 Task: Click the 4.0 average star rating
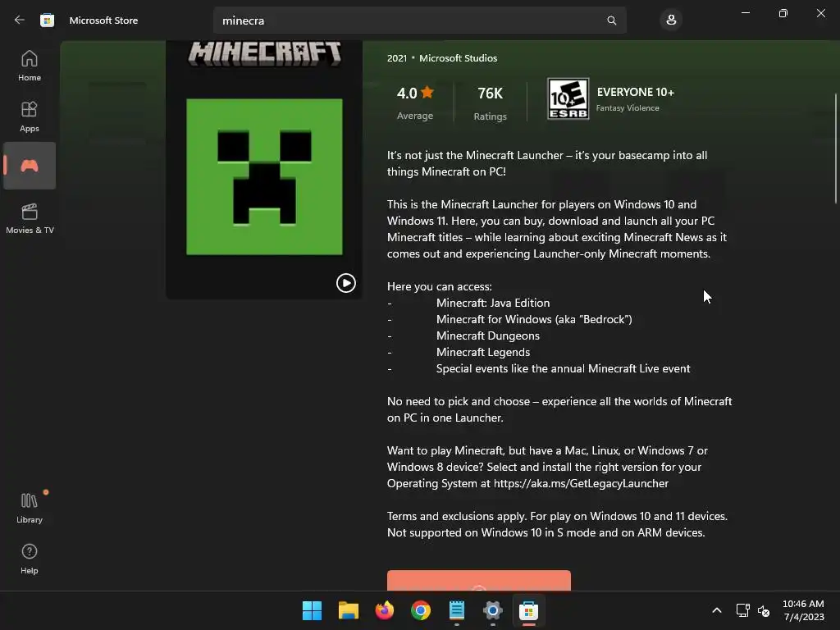coord(415,102)
